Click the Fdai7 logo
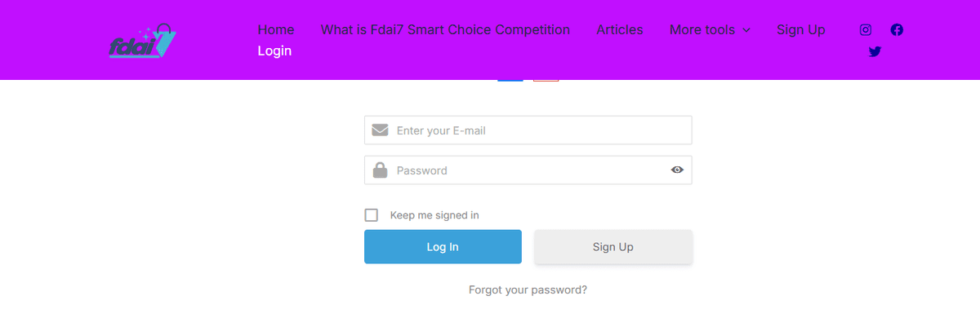 click(x=143, y=41)
